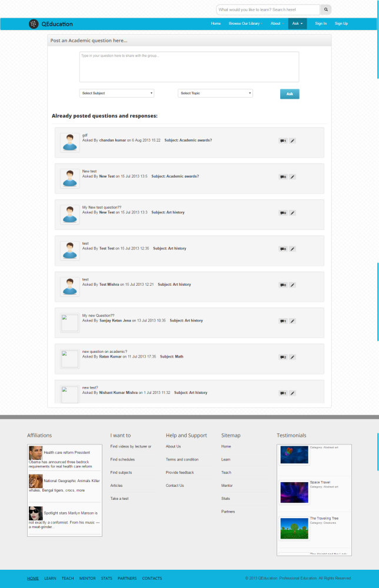Click the author name Ratan Kumar

coord(110,357)
